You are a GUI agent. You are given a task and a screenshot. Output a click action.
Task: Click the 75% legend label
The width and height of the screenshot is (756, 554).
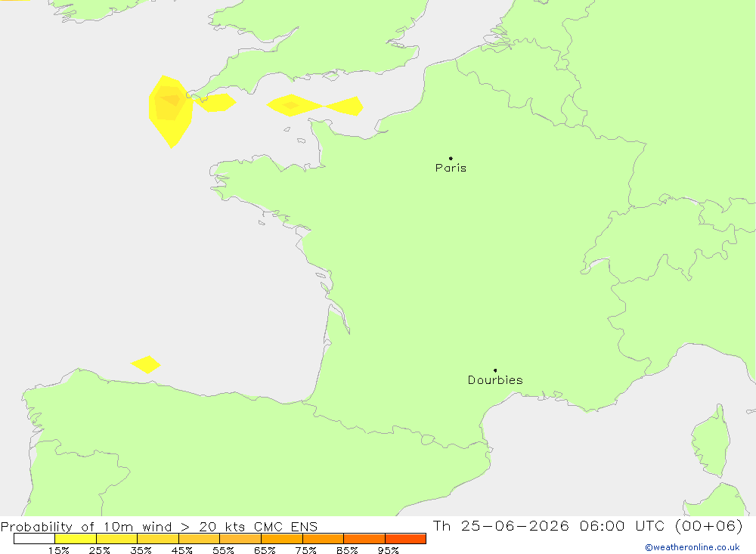coord(305,550)
